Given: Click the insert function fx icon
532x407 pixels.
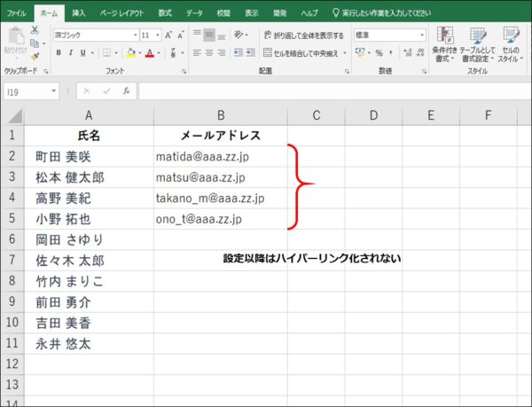Looking at the screenshot, I should coord(127,90).
